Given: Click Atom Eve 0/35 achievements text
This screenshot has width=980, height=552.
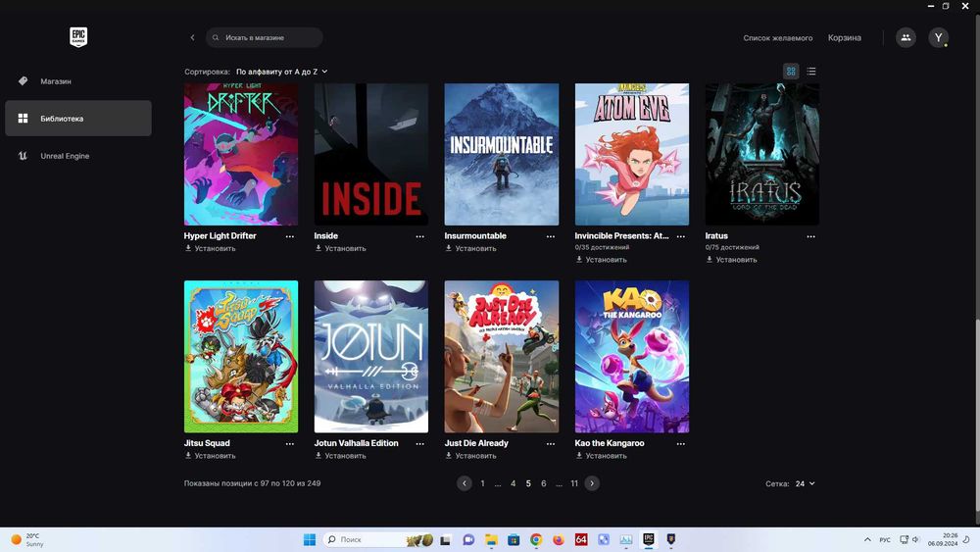Looking at the screenshot, I should tap(602, 247).
